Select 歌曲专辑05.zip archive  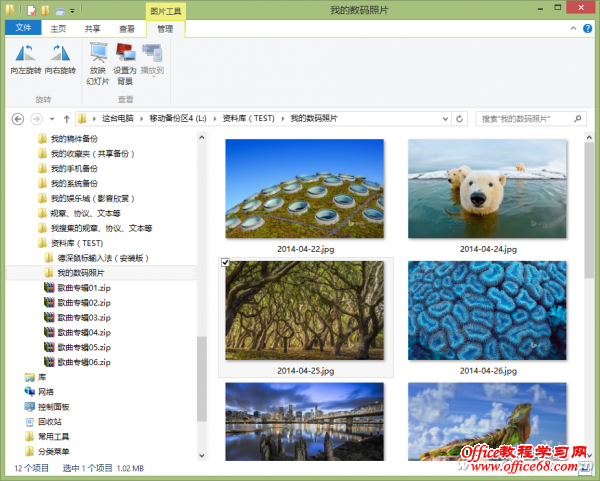tap(78, 347)
